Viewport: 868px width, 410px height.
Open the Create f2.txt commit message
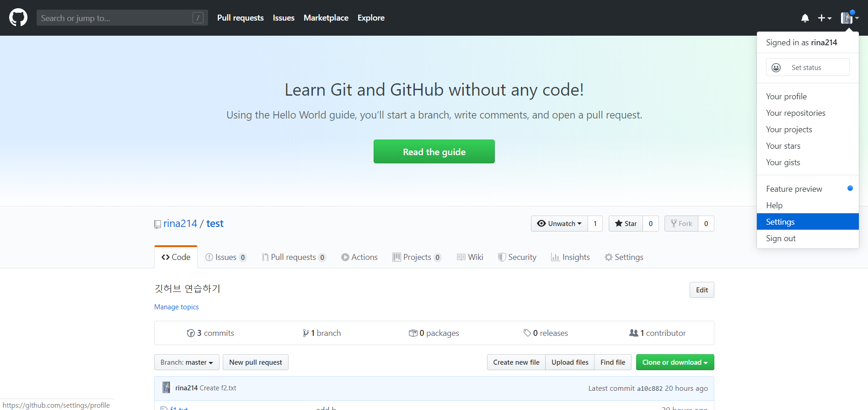(218, 388)
